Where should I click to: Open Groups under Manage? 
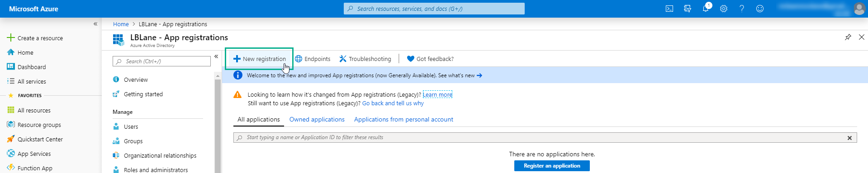tap(133, 141)
